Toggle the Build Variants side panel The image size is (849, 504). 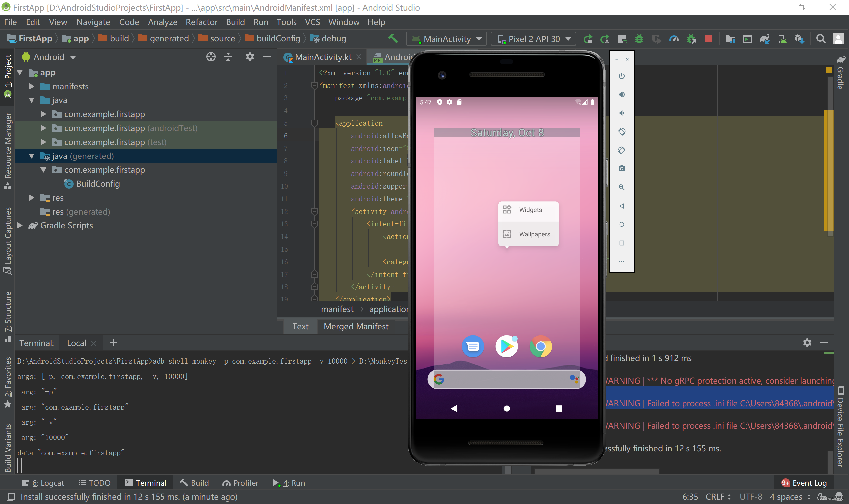pyautogui.click(x=8, y=448)
